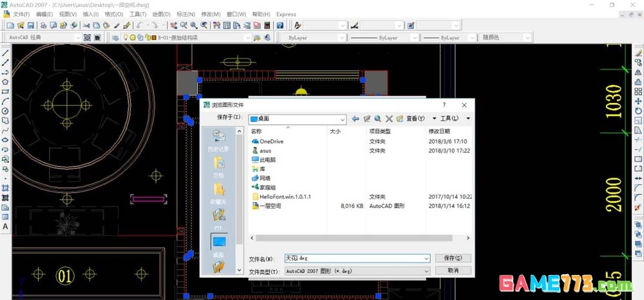Image resolution: width=644 pixels, height=300 pixels.
Task: Click the Zoom previous icon
Action: tap(204, 26)
